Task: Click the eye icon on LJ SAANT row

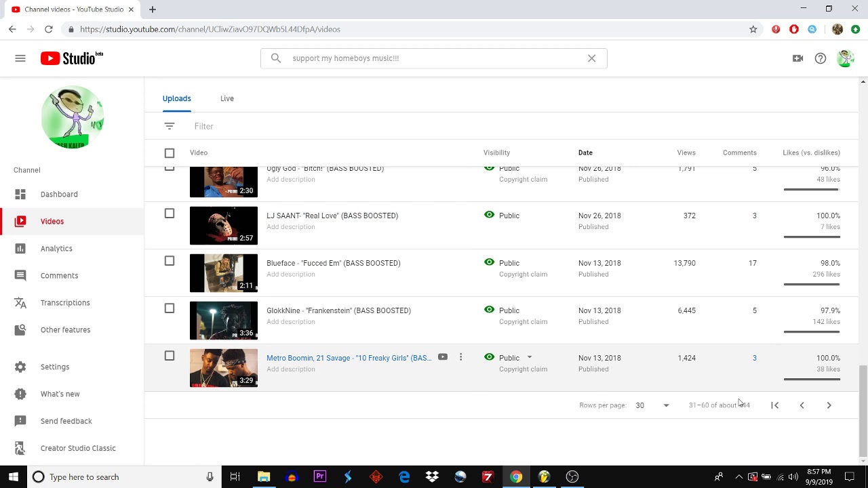Action: 489,215
